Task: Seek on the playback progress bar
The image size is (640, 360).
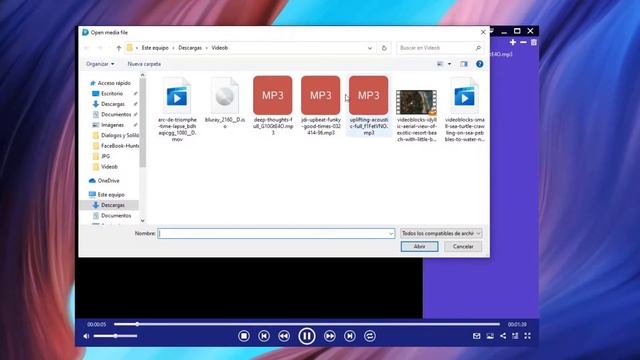Action: tap(307, 324)
